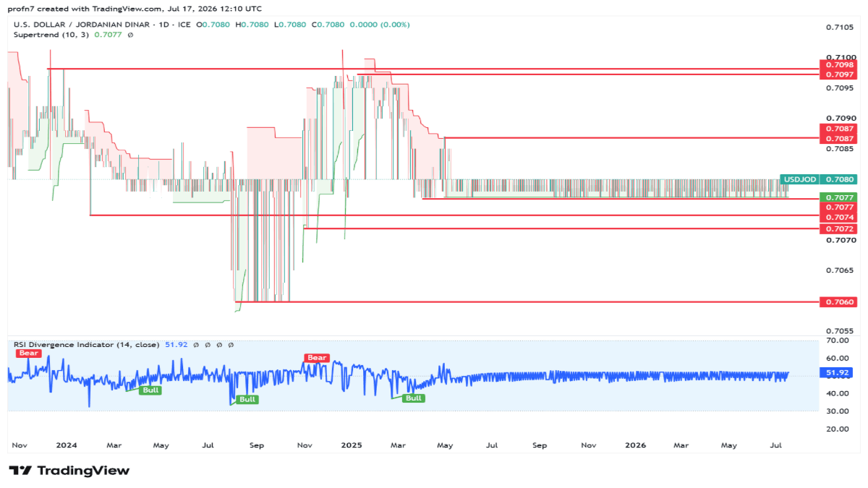Click the 0.7105 price scale value
This screenshot has height=488, width=868.
(841, 27)
